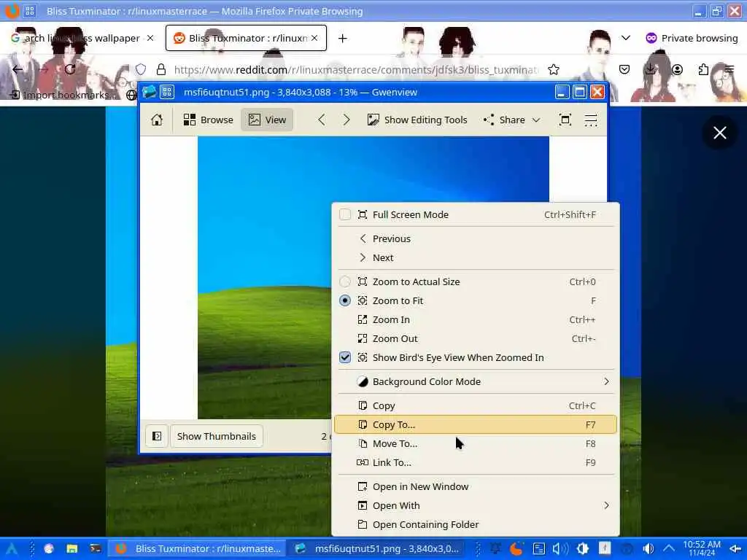
Task: Go to Gwenview start page home icon
Action: pos(157,120)
